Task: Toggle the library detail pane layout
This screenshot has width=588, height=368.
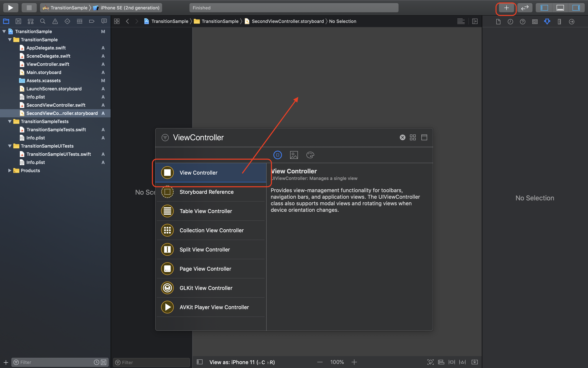Action: (424, 138)
